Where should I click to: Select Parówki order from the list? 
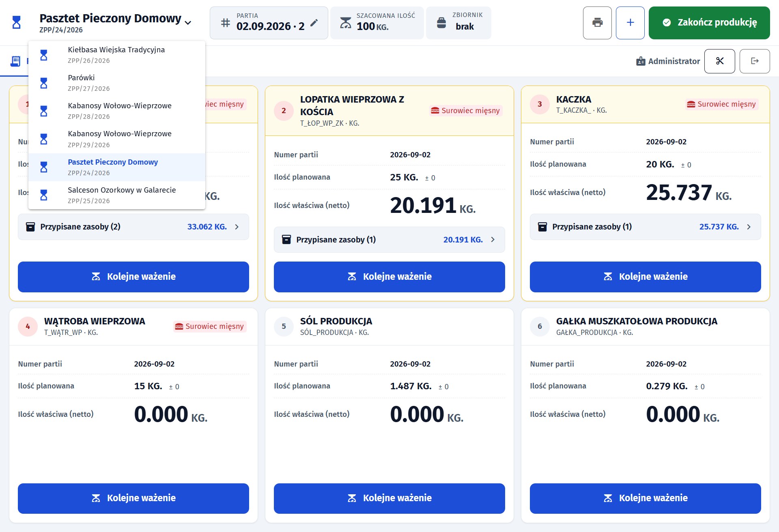tap(117, 83)
